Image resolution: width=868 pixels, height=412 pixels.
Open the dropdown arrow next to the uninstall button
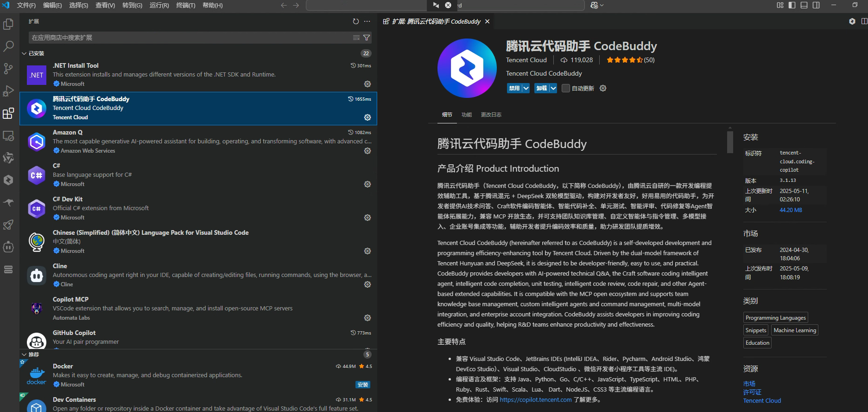coord(553,88)
